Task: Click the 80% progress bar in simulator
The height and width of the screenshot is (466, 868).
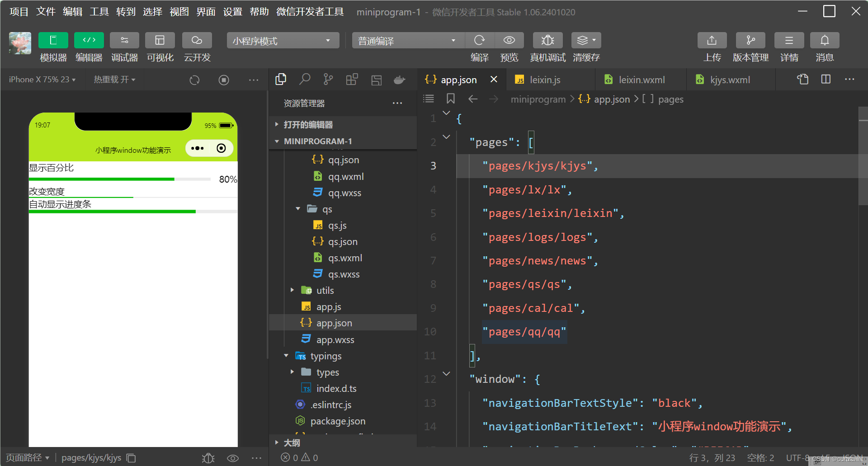Action: 120,179
